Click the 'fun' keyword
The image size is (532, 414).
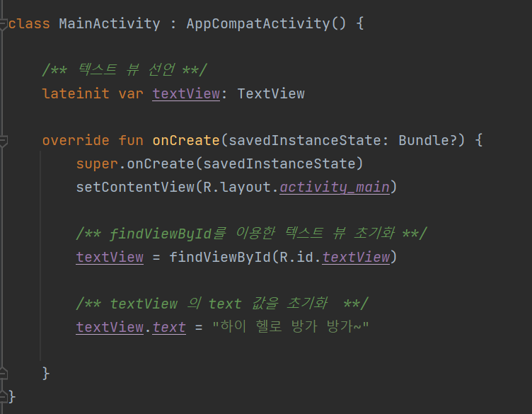click(131, 141)
